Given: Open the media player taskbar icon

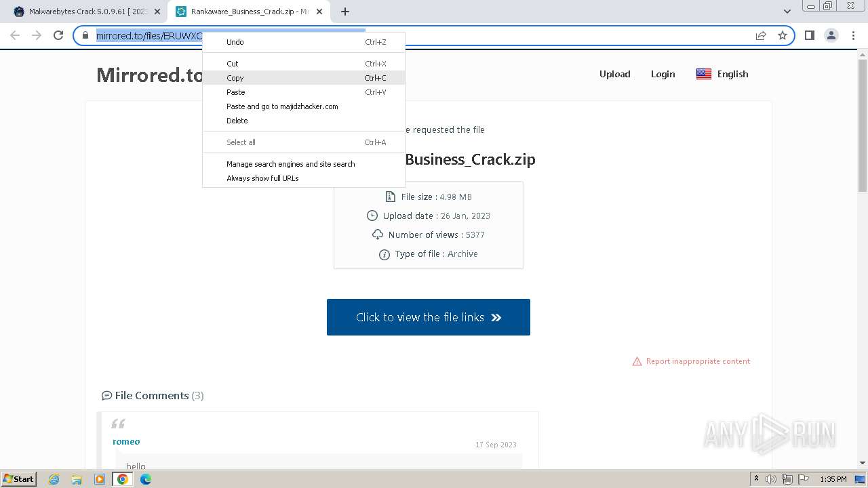Looking at the screenshot, I should [100, 479].
